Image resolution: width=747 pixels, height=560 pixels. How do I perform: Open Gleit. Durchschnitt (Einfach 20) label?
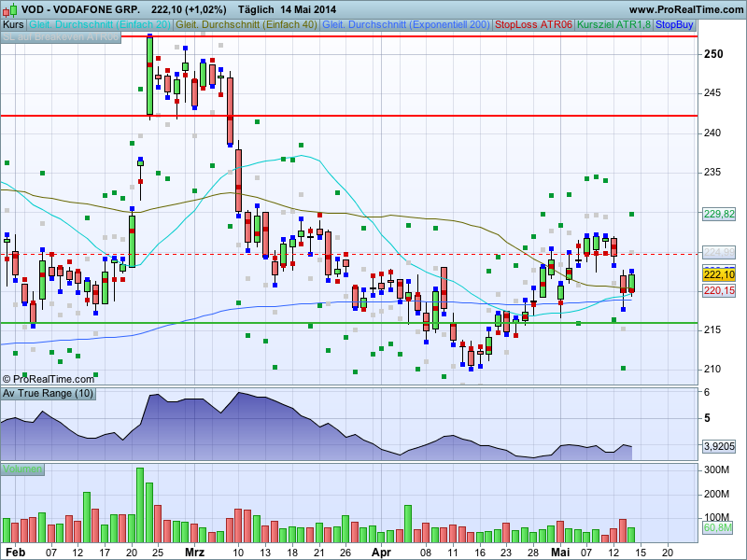[100, 25]
